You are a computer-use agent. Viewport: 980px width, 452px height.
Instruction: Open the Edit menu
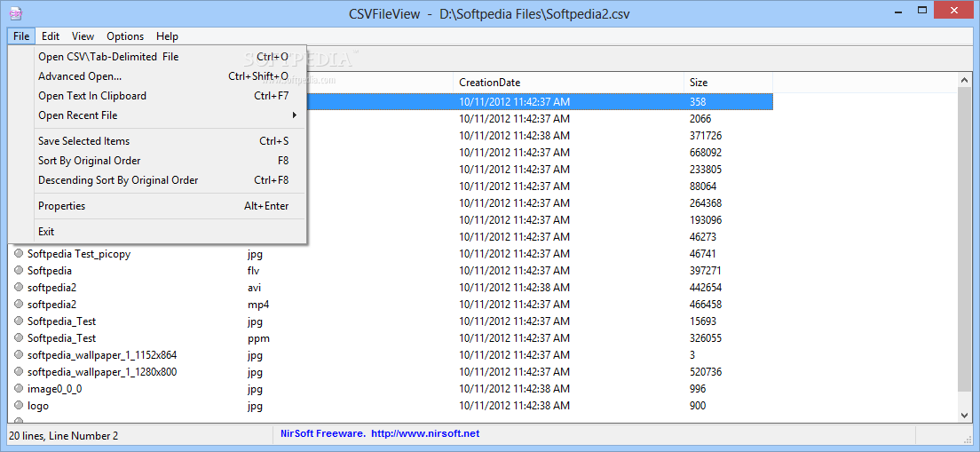click(x=51, y=36)
